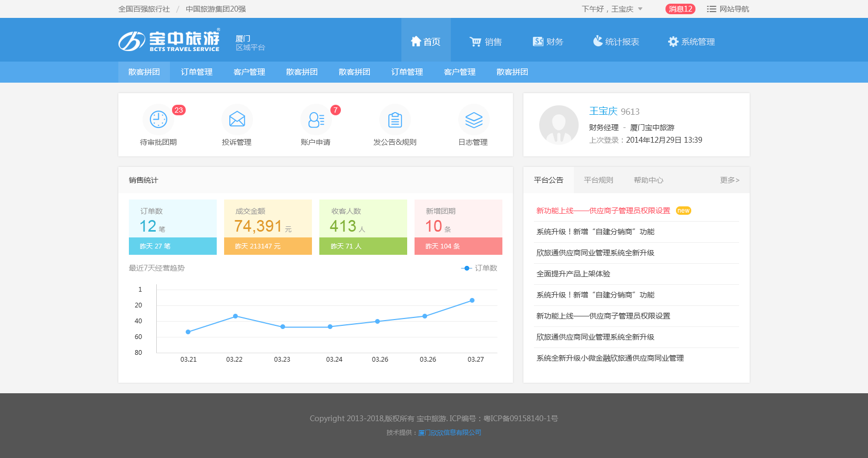The width and height of the screenshot is (868, 458).
Task: Click the 23 badge on 待审批团期
Action: (x=179, y=110)
